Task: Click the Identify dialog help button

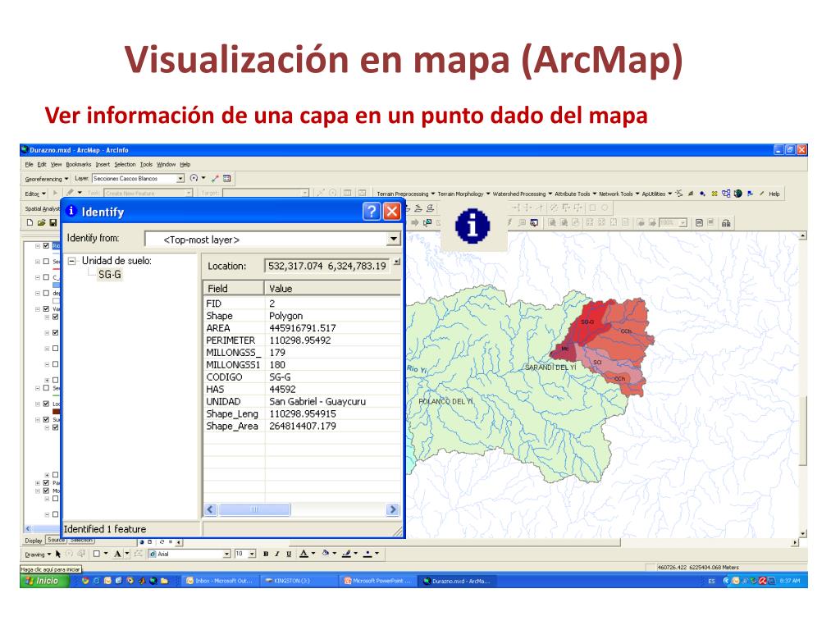Action: (x=372, y=212)
